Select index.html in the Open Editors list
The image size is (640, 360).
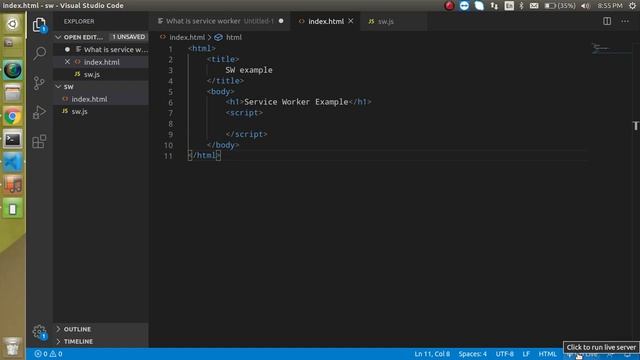(x=102, y=62)
